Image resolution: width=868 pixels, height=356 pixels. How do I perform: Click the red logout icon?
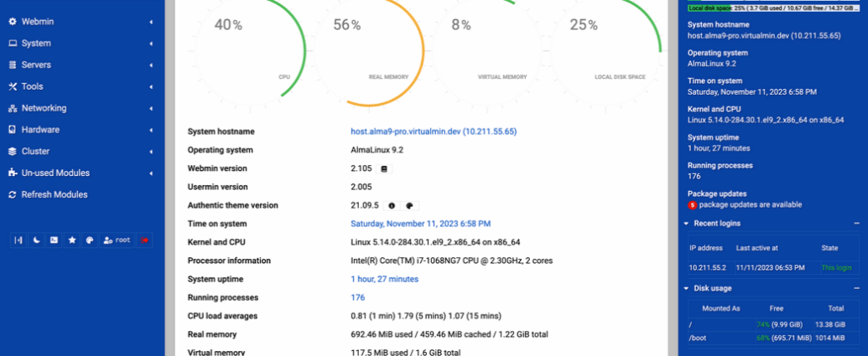(x=144, y=240)
